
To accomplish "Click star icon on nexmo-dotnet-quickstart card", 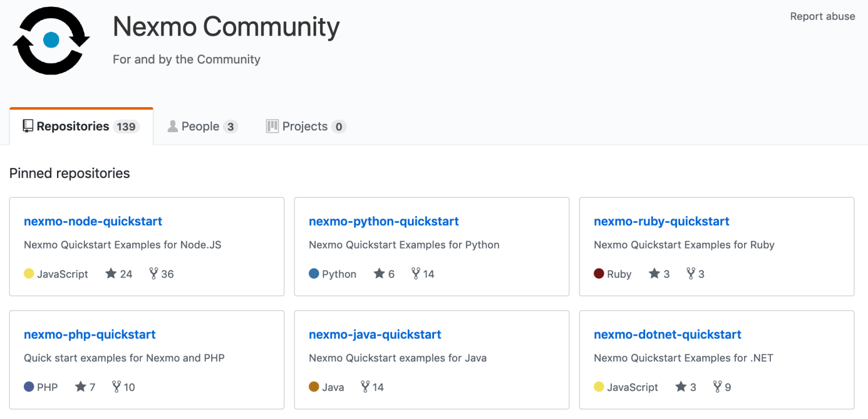I will tap(681, 387).
